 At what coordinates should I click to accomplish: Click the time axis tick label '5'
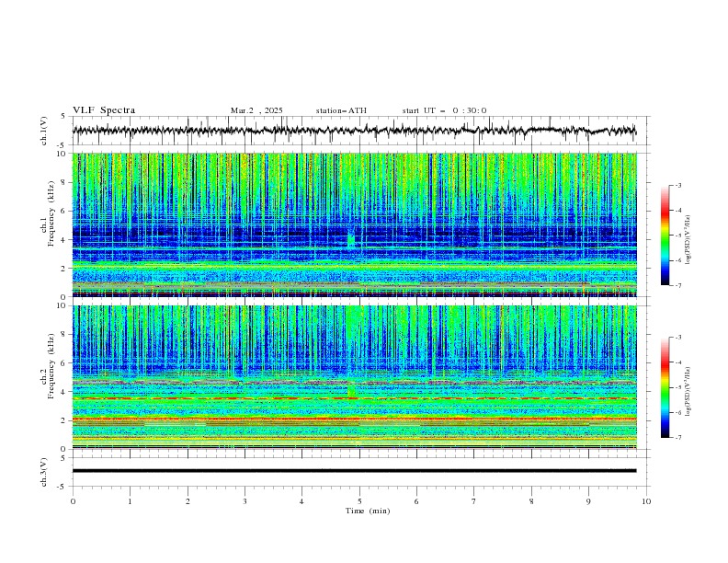(x=359, y=501)
